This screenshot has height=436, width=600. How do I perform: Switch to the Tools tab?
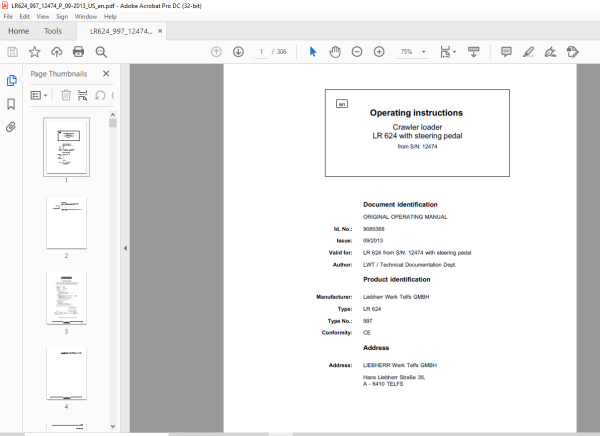click(53, 31)
